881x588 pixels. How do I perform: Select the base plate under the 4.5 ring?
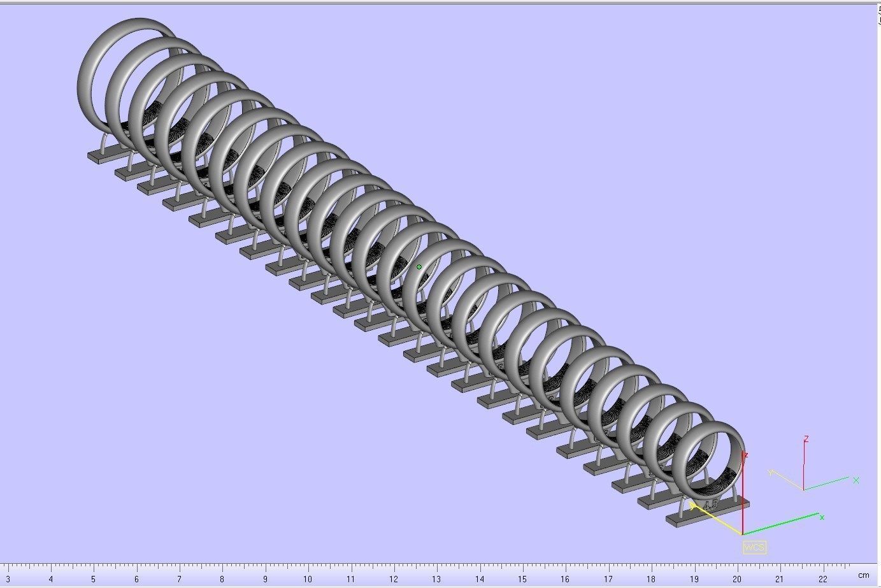(x=707, y=512)
